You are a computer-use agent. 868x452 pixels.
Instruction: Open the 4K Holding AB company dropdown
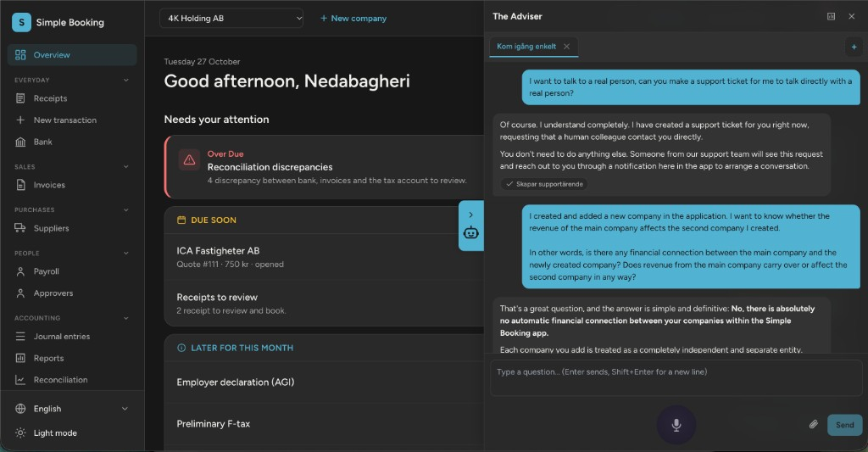pos(231,19)
